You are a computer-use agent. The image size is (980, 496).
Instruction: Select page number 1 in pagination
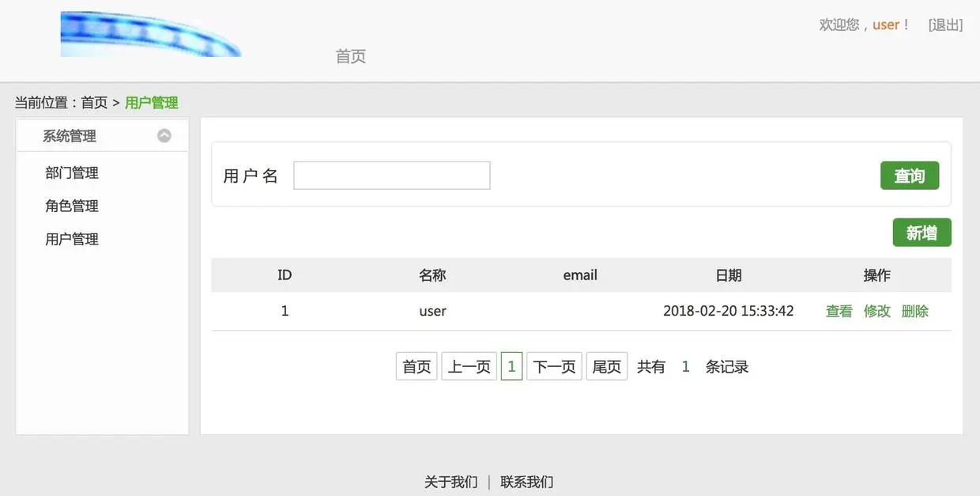click(511, 365)
